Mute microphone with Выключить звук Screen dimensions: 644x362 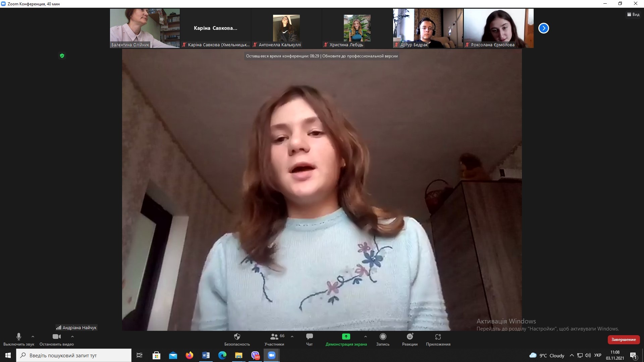(19, 337)
